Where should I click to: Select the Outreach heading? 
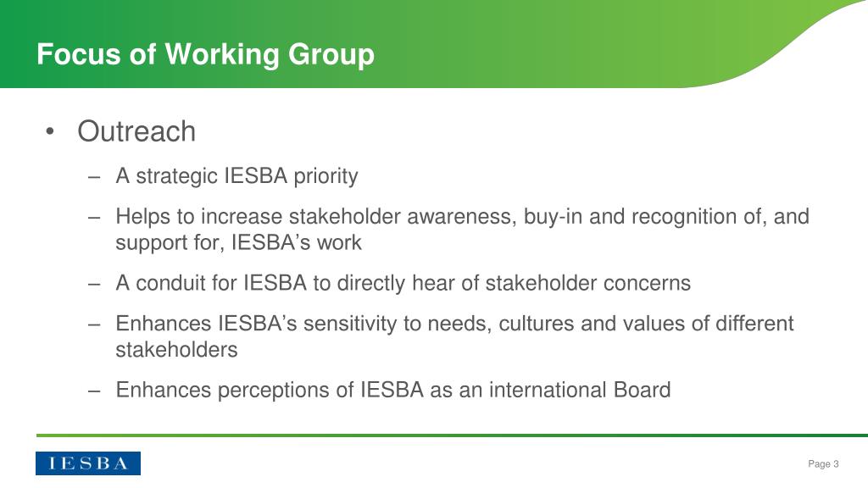pyautogui.click(x=136, y=131)
